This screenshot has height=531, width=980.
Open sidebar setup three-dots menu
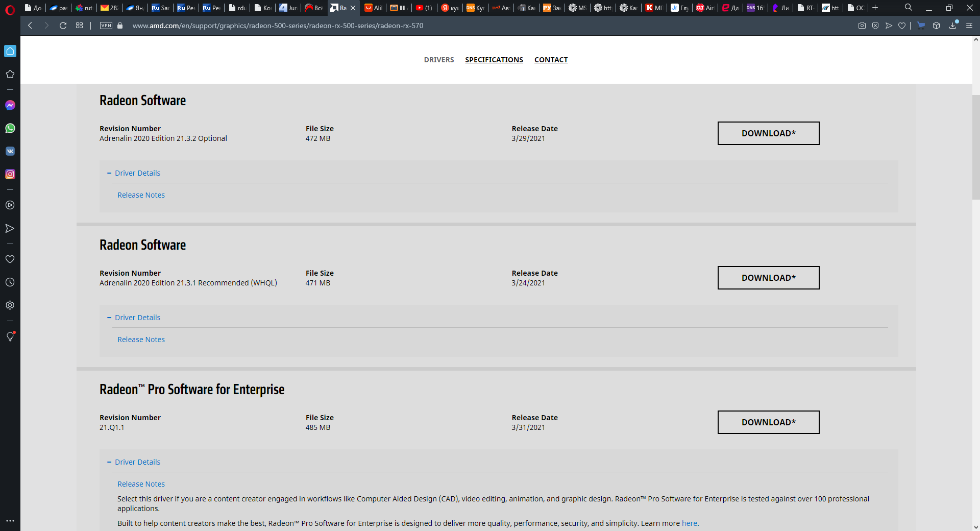pyautogui.click(x=10, y=521)
